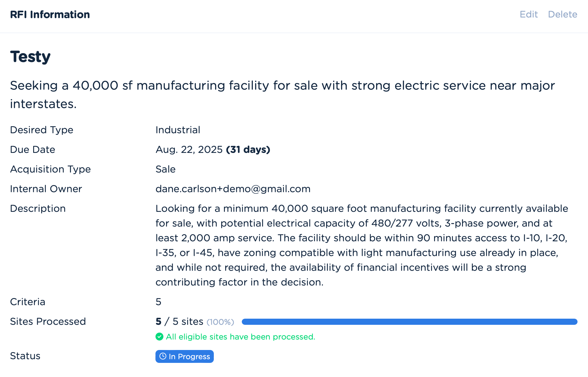Screen dimensions: 588x377
Task: Click the clock icon in status badge
Action: 163,356
